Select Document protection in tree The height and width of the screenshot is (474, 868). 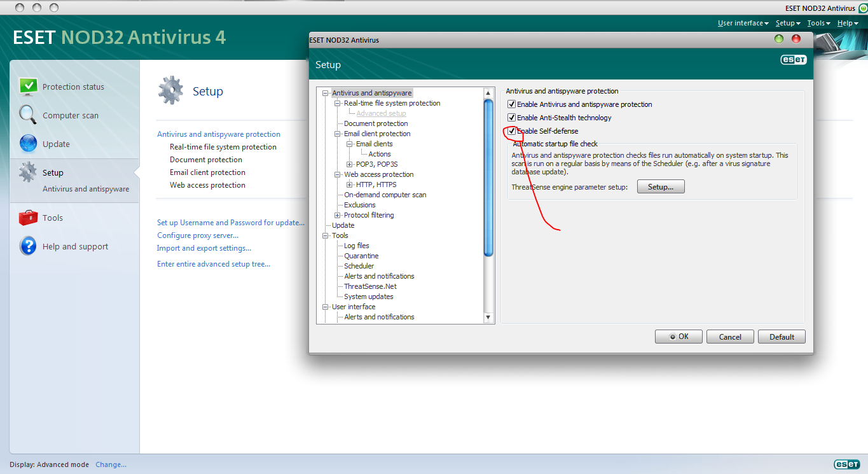point(376,123)
